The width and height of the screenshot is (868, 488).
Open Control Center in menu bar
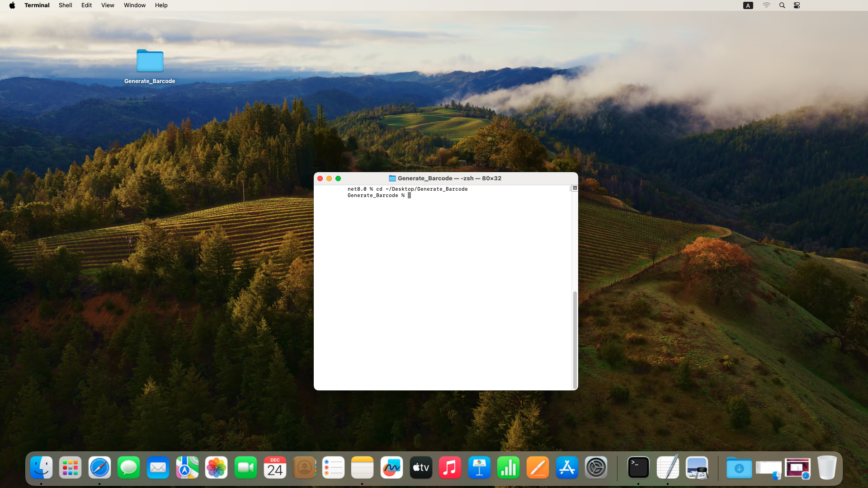coord(797,5)
